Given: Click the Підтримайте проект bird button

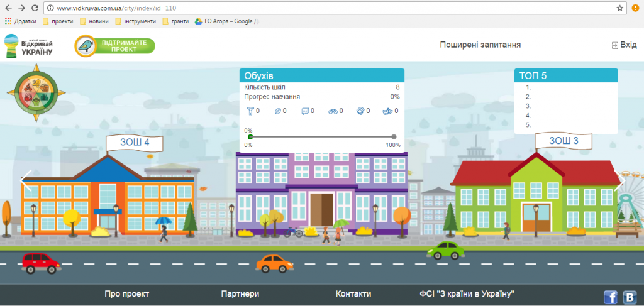Looking at the screenshot, I should (x=114, y=46).
